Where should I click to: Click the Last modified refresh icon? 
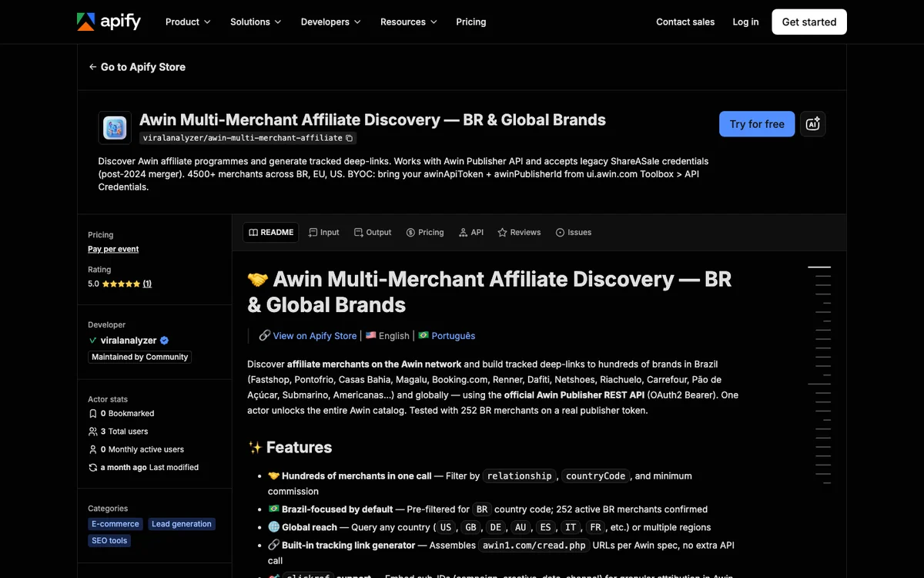(93, 468)
